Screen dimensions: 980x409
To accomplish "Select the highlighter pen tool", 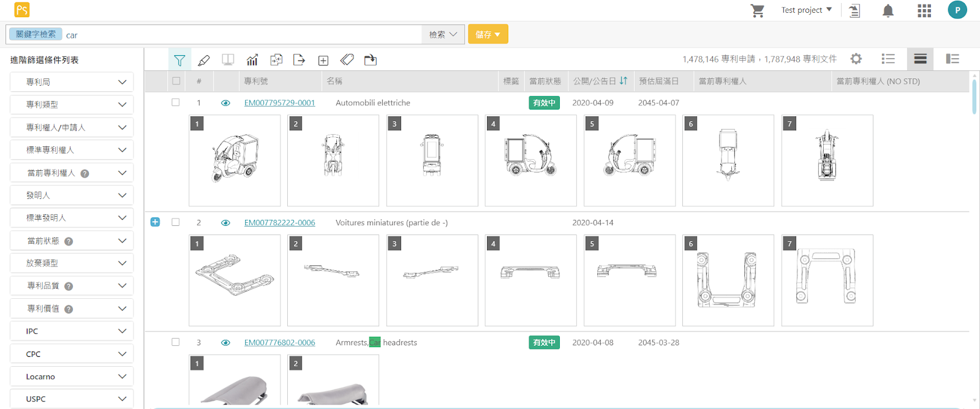I will [204, 60].
